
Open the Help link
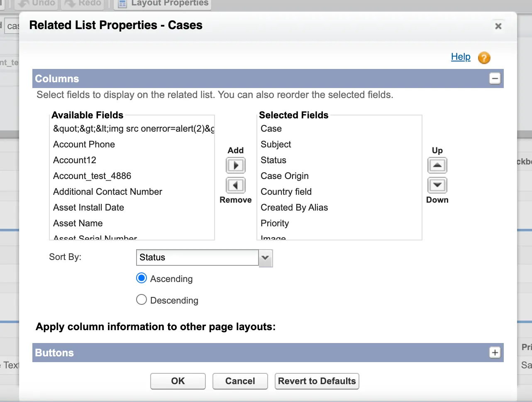tap(461, 57)
